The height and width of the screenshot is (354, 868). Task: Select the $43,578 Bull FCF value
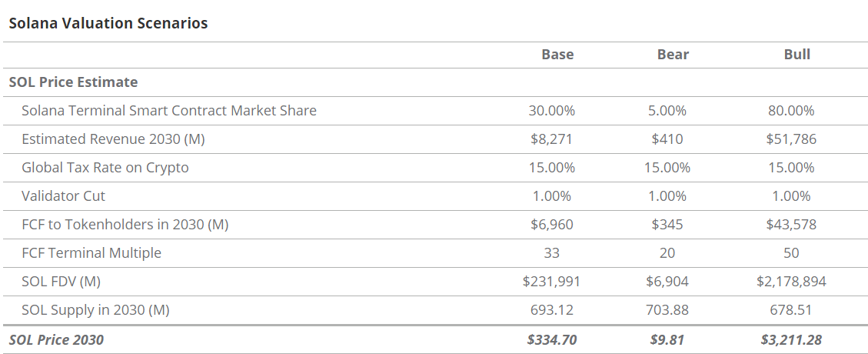point(791,225)
